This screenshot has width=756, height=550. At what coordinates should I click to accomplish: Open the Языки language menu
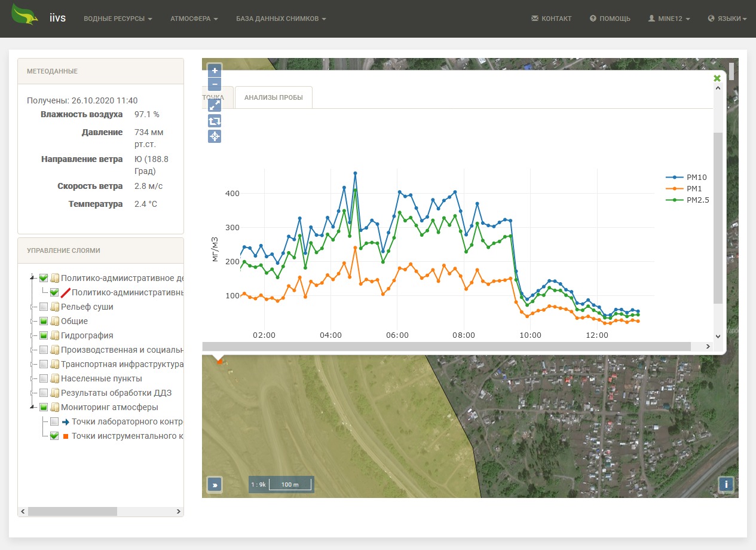click(727, 19)
